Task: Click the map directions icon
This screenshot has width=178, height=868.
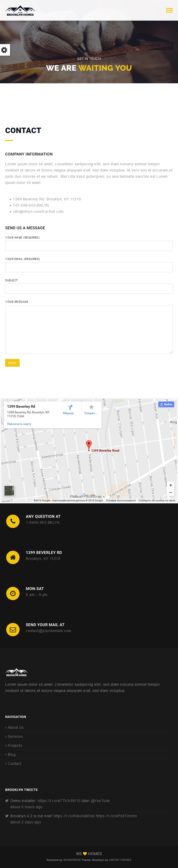Action: point(70,407)
